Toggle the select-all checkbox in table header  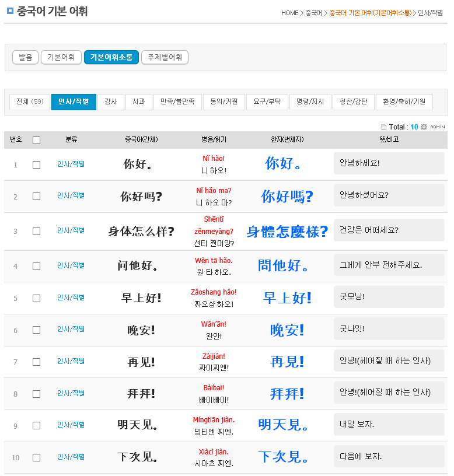pyautogui.click(x=36, y=140)
